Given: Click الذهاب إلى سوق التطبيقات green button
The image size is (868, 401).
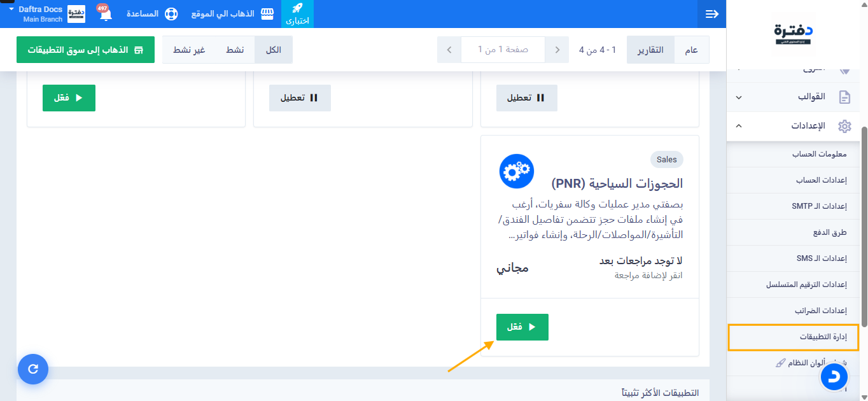Looking at the screenshot, I should [85, 50].
